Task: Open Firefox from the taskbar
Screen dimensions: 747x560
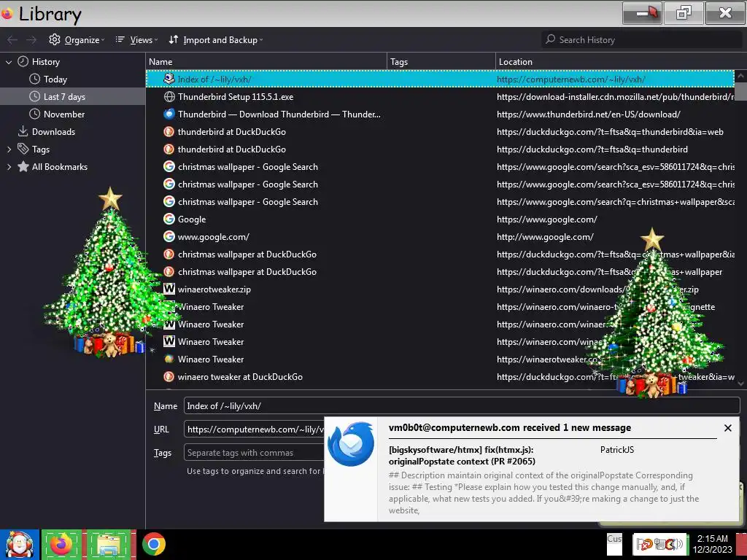Action: [x=62, y=545]
